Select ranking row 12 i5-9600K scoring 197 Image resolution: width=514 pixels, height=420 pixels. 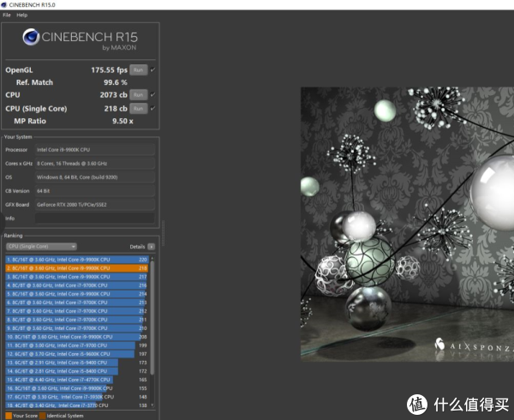pyautogui.click(x=77, y=354)
